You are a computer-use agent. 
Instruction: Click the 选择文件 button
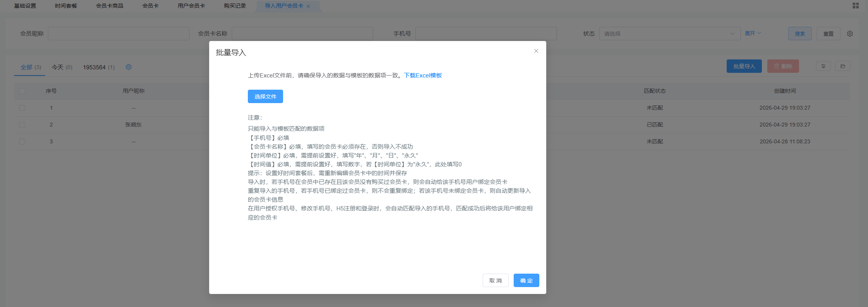[x=265, y=97]
